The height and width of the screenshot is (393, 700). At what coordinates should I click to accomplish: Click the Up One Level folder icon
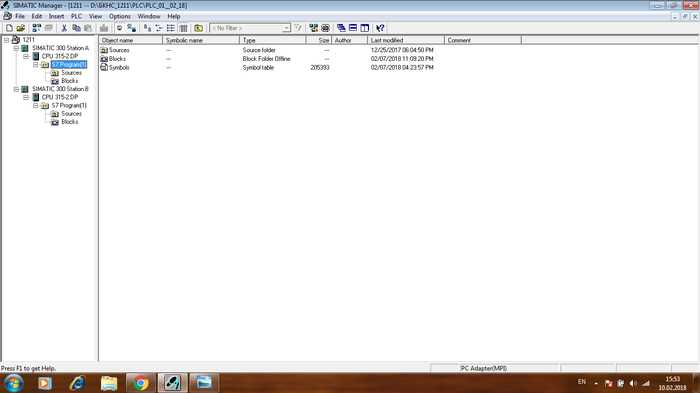coord(199,28)
